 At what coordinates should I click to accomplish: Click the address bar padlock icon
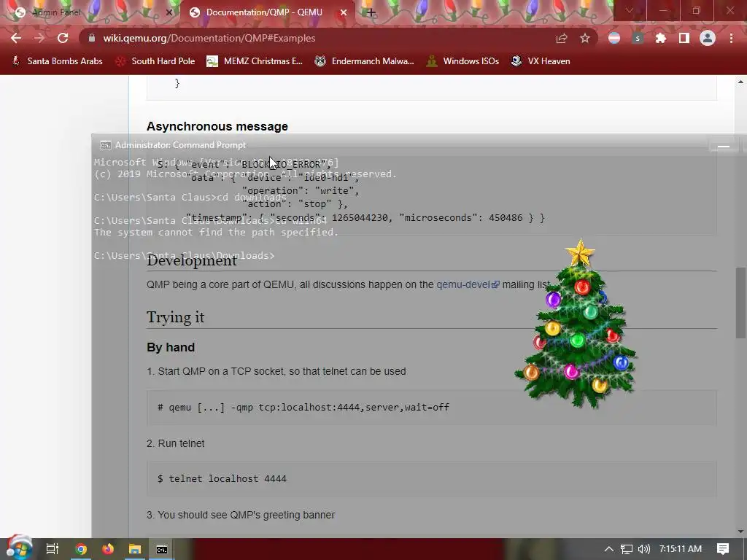click(x=92, y=38)
